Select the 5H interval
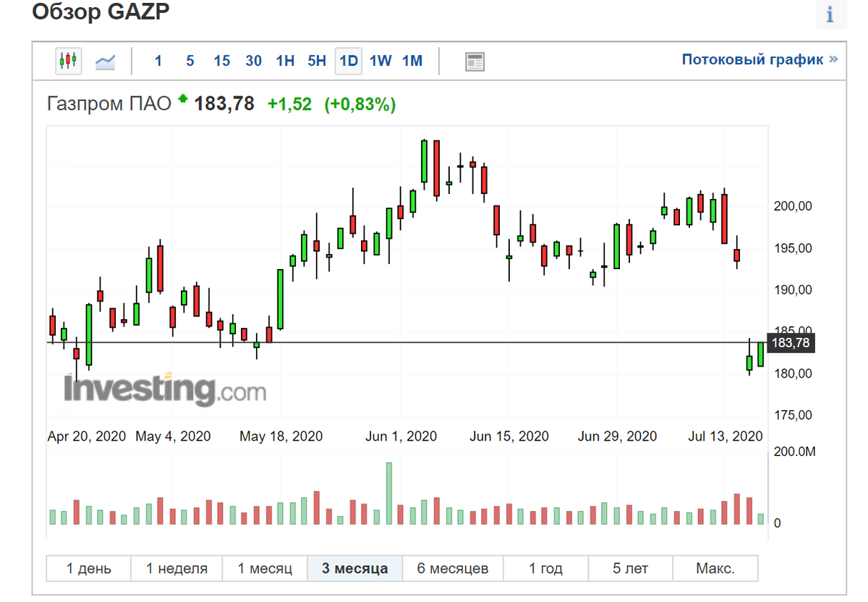 (x=317, y=61)
